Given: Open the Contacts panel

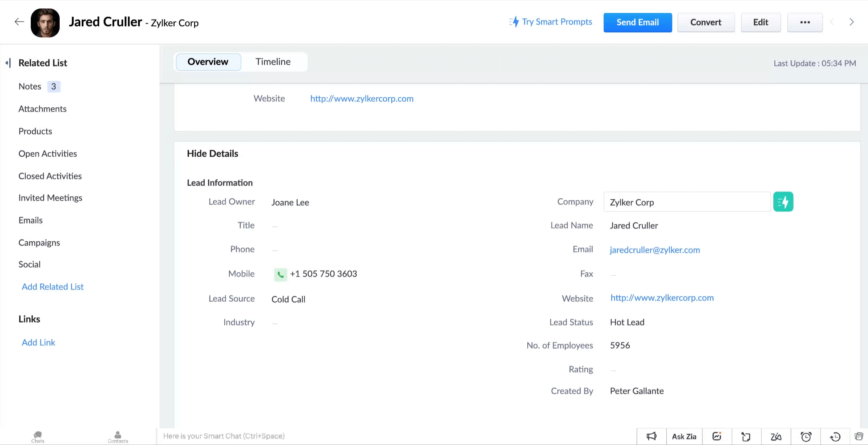Looking at the screenshot, I should point(118,436).
